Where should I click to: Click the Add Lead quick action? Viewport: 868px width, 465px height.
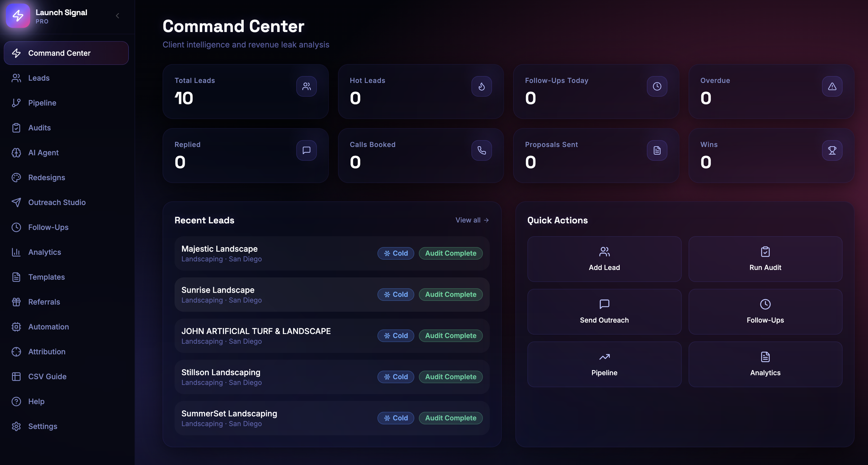point(604,259)
